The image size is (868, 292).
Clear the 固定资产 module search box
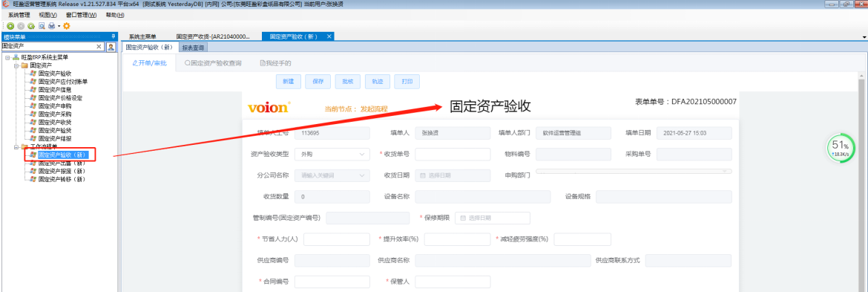click(99, 47)
